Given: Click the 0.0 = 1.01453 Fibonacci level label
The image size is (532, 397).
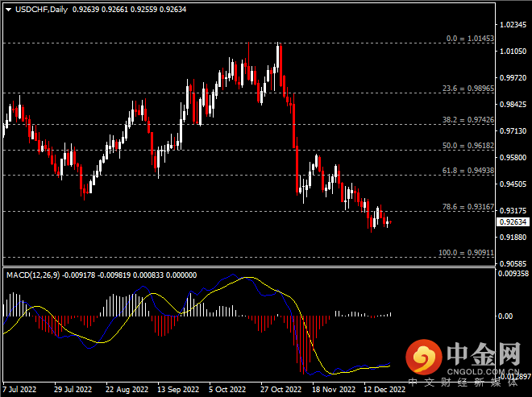Looking at the screenshot, I should [470, 38].
